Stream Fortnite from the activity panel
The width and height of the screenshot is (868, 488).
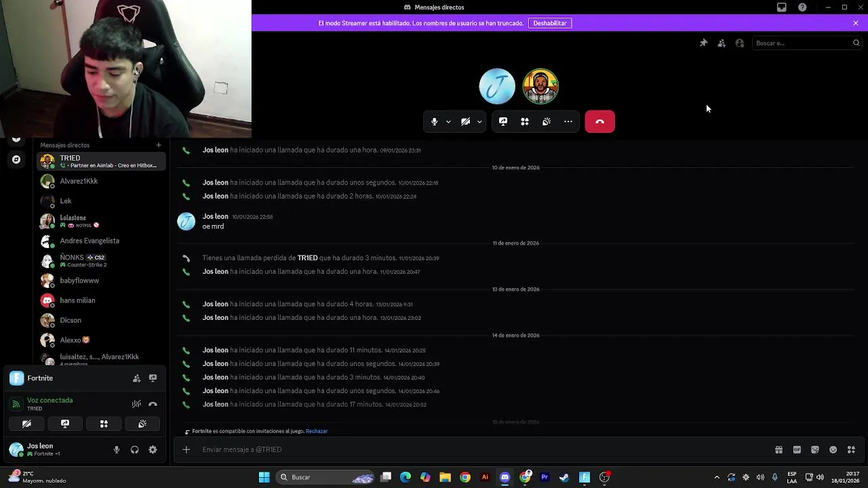click(x=153, y=378)
